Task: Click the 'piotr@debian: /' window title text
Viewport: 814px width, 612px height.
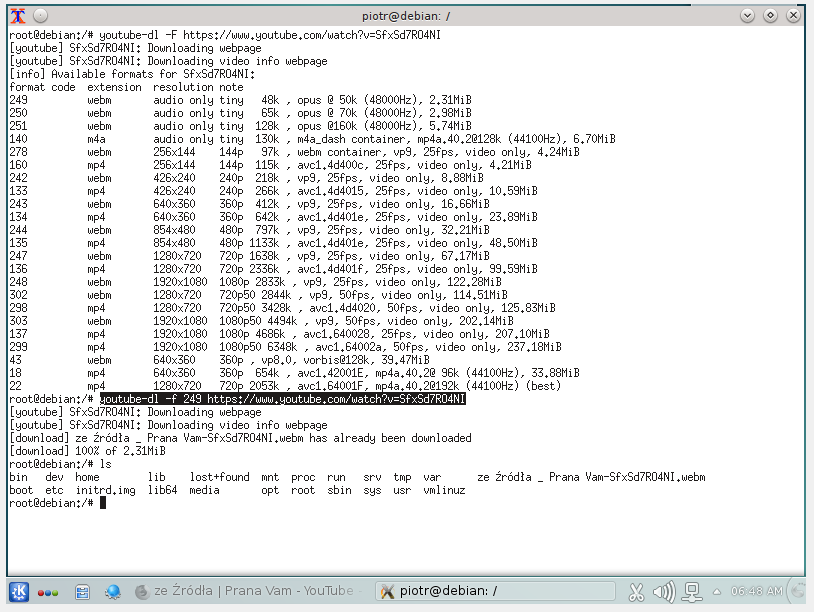Action: (x=406, y=16)
